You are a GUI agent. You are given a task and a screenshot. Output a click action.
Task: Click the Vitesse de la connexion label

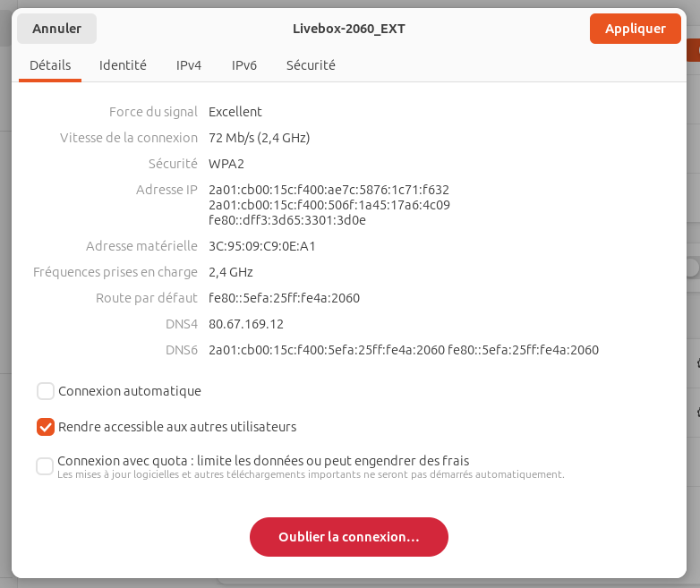tap(129, 138)
